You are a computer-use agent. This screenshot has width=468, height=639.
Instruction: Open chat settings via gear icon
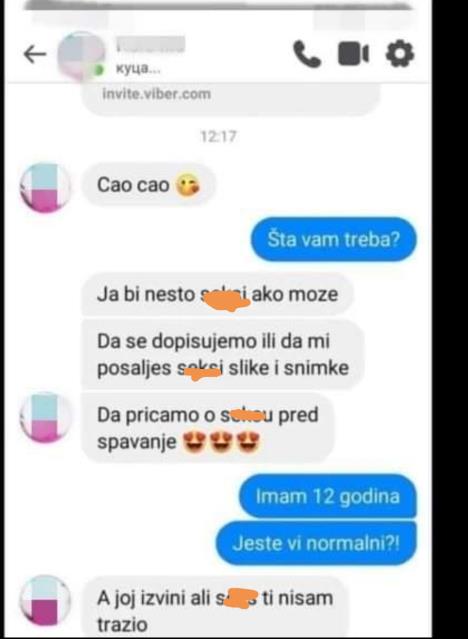(400, 53)
